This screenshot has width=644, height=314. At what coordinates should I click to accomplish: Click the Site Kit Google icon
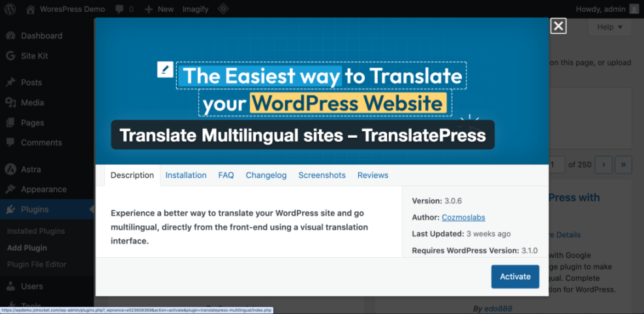click(10, 56)
